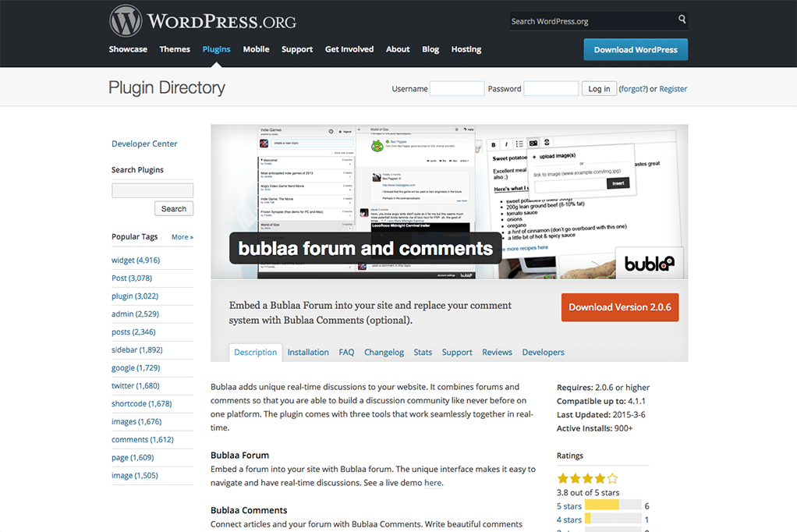Open the Blog menu item
797x532 pixels.
430,49
